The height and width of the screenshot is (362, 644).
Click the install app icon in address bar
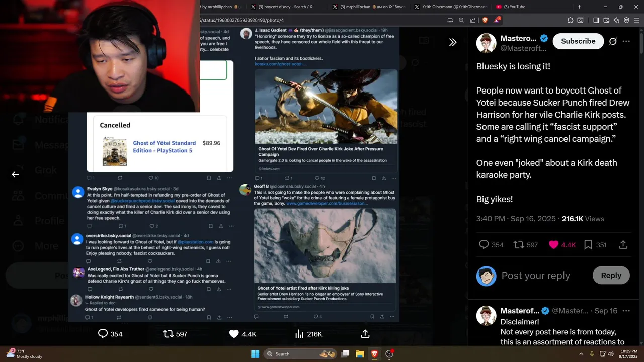click(450, 20)
